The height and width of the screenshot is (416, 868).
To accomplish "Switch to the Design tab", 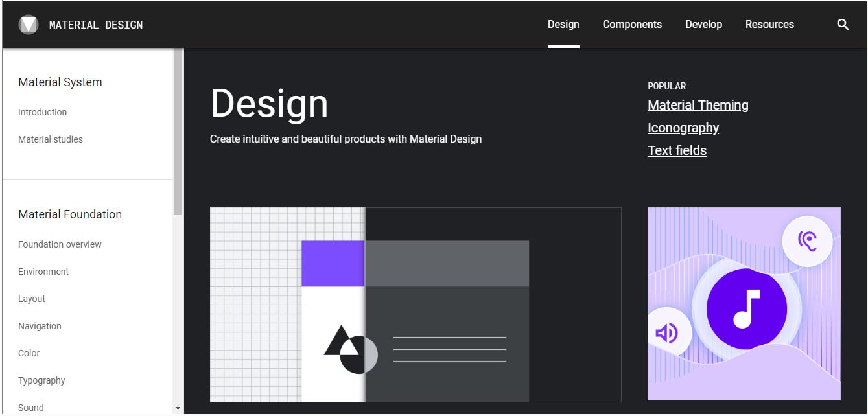I will coord(563,25).
